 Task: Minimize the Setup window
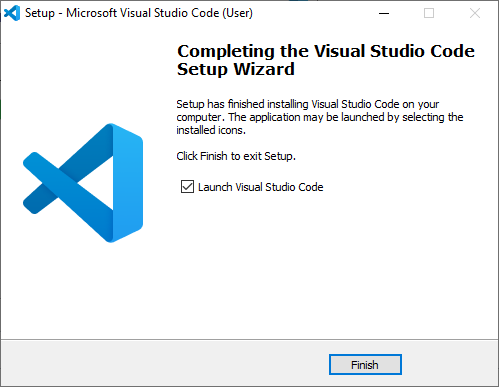384,13
